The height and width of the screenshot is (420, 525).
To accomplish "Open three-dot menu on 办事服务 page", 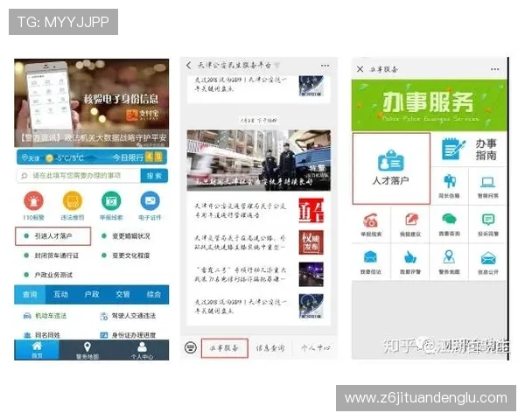I will click(x=495, y=69).
